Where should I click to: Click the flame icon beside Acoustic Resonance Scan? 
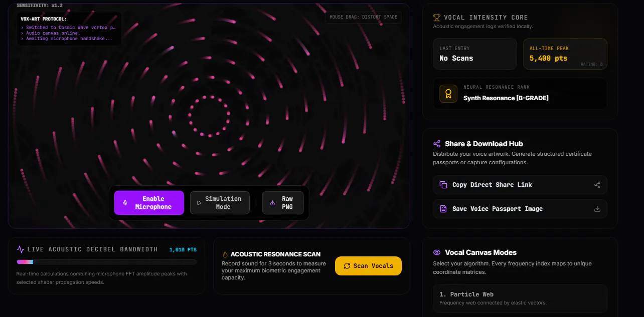point(225,254)
